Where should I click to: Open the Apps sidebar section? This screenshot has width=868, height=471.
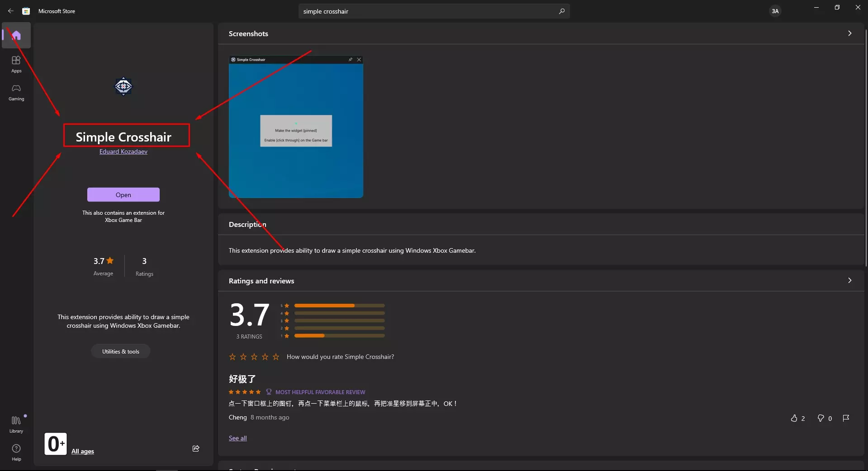point(16,64)
